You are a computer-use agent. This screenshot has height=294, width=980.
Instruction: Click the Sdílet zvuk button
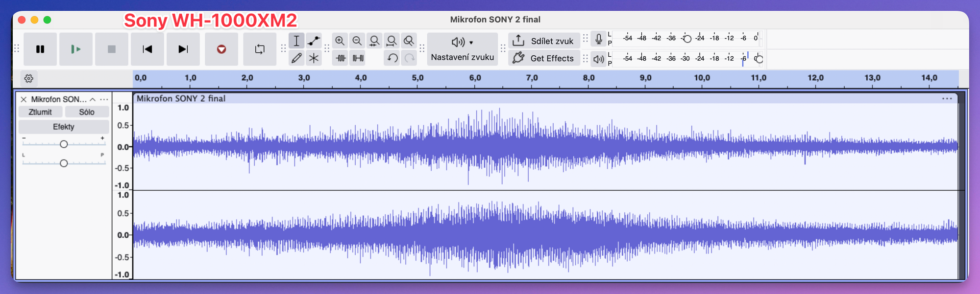[x=544, y=41]
